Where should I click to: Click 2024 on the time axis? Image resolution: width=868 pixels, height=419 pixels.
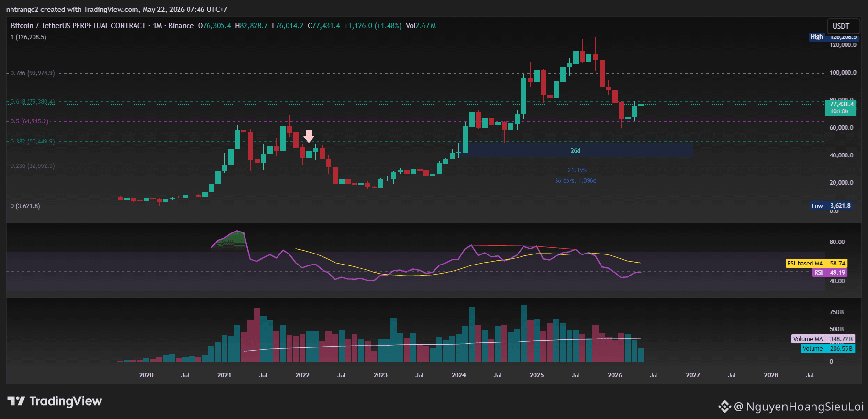point(459,375)
